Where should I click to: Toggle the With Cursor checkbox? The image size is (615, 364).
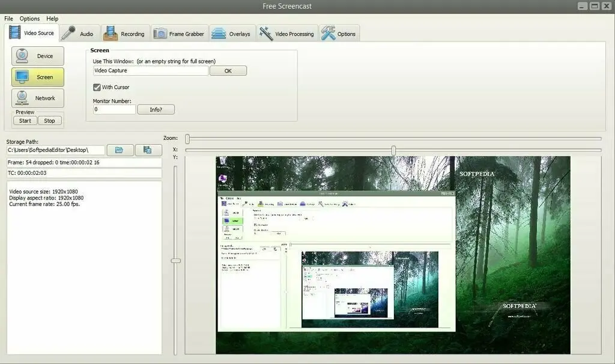tap(97, 87)
